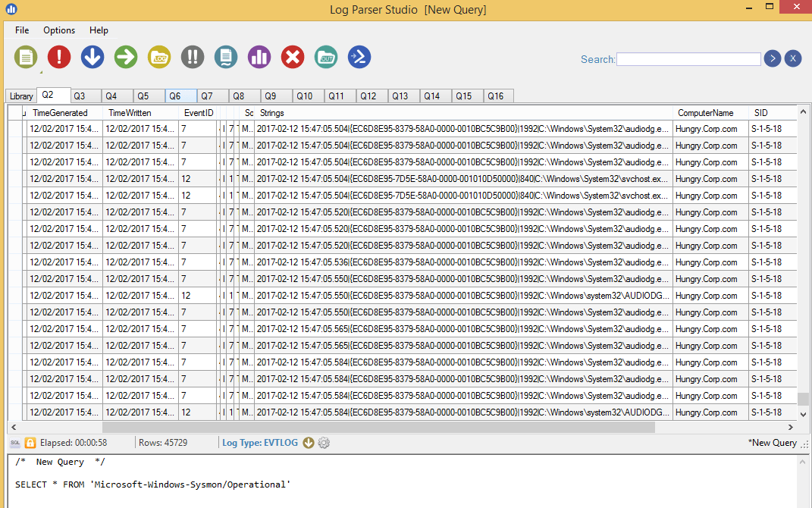812x508 pixels.
Task: Open log type settings via the gear icon
Action: 324,442
